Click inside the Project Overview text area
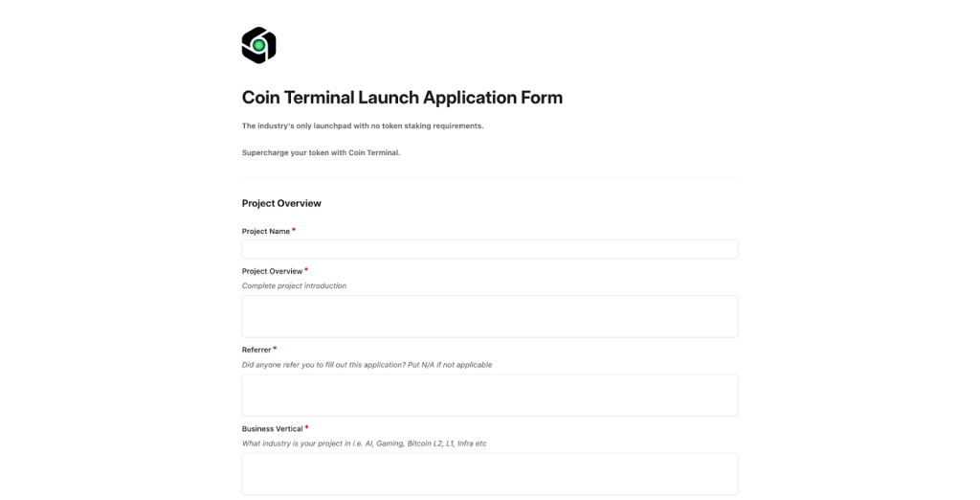The height and width of the screenshot is (500, 980). (489, 317)
